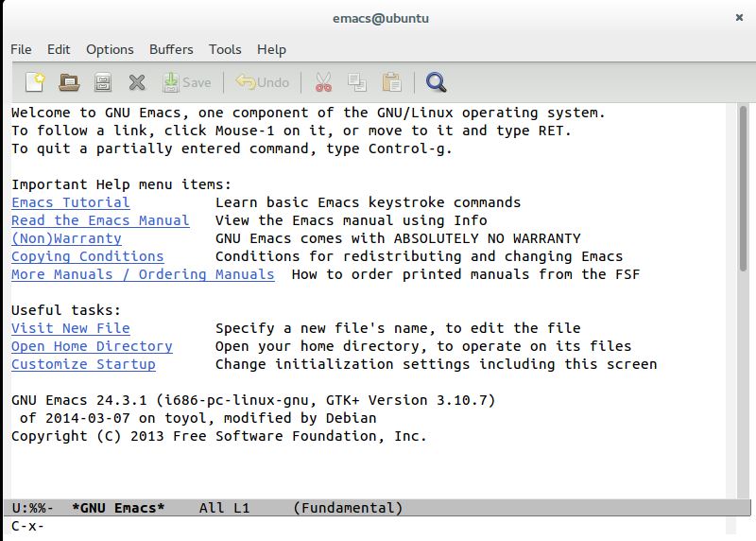The height and width of the screenshot is (541, 756).
Task: Open a file using the folder icon
Action: pyautogui.click(x=69, y=82)
